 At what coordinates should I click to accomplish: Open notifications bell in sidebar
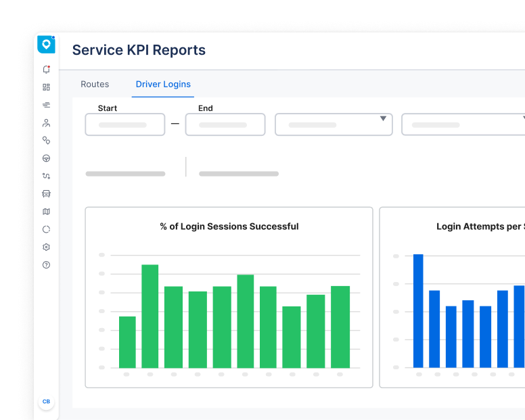pos(46,70)
